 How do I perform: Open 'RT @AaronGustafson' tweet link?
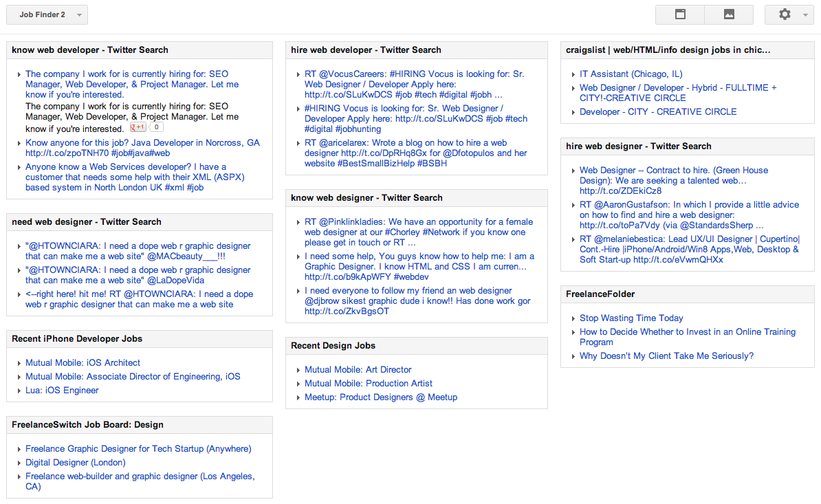689,215
